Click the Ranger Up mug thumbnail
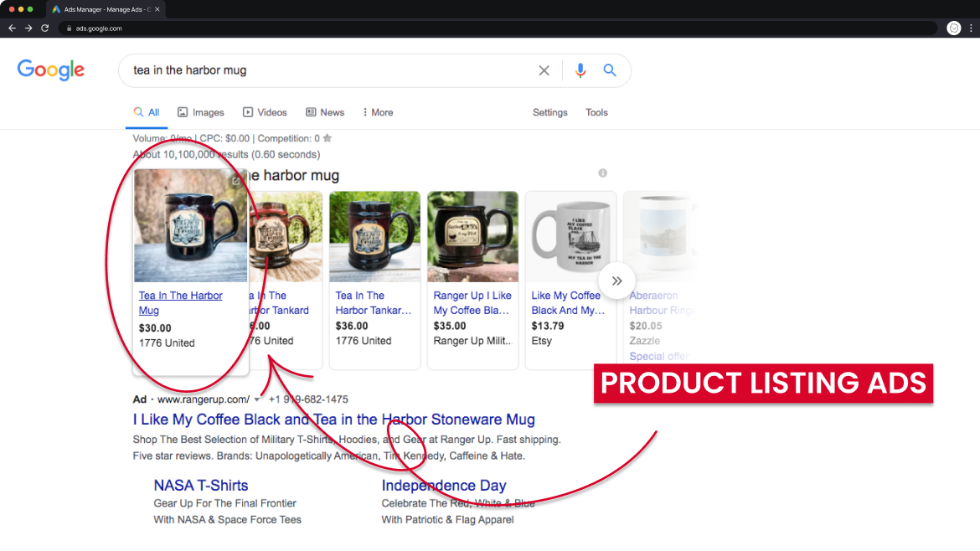This screenshot has width=980, height=551. point(472,236)
